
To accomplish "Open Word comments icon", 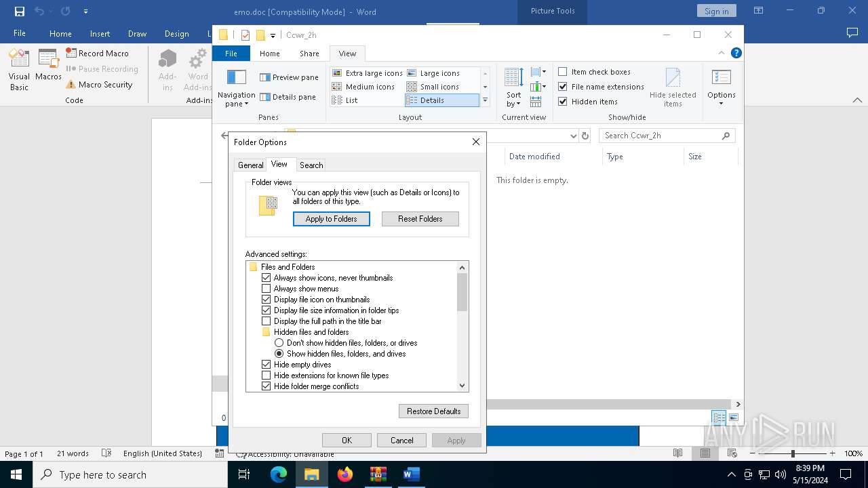I will point(852,33).
